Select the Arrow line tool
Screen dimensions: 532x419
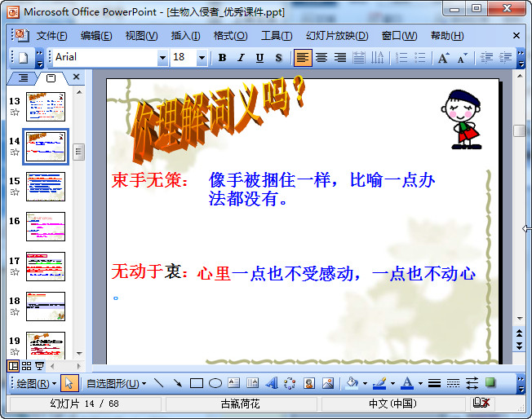point(177,383)
